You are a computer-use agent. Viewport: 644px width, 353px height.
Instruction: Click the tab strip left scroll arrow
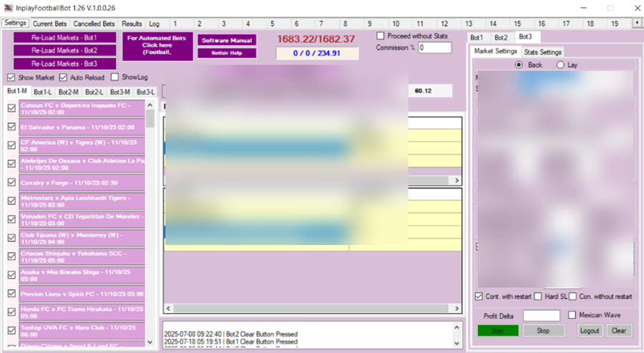(637, 24)
